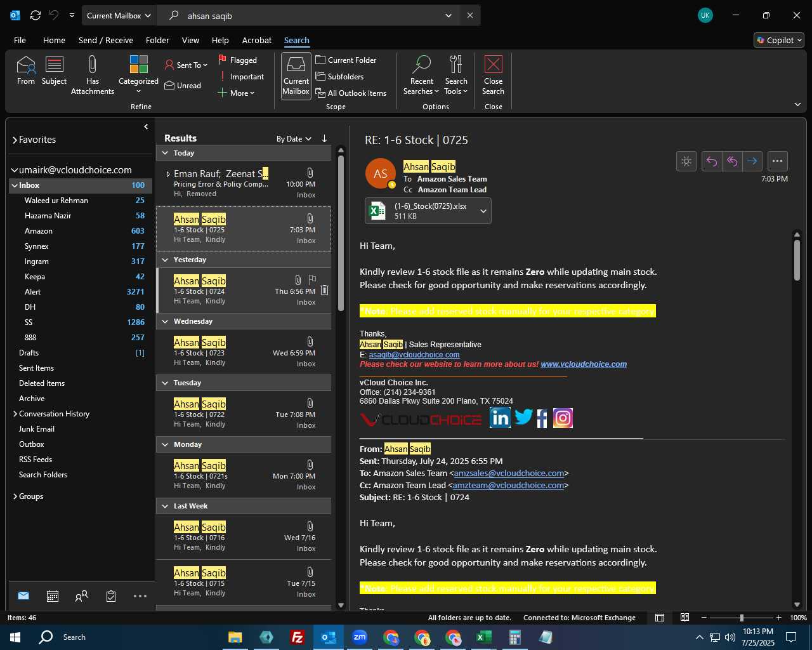
Task: Click the Reply arrow icon
Action: coord(712,161)
